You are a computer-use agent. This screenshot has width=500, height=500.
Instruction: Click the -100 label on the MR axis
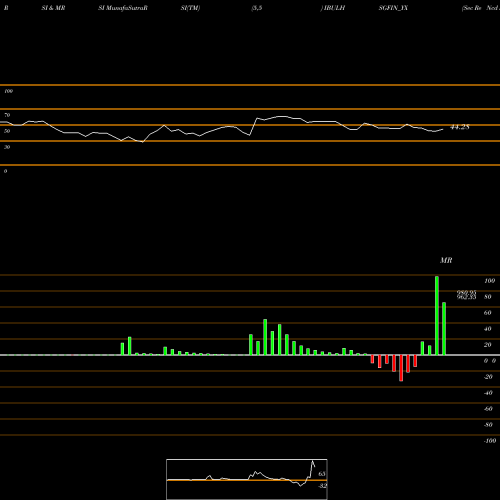pos(490,441)
